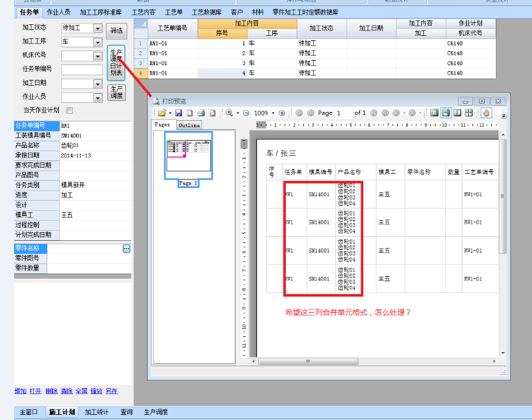Click the ellipsis button beside 零件名称
532x420 pixels.
pos(126,249)
